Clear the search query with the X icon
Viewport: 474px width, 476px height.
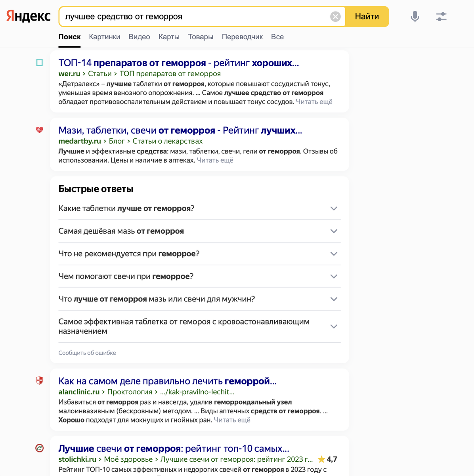[335, 16]
